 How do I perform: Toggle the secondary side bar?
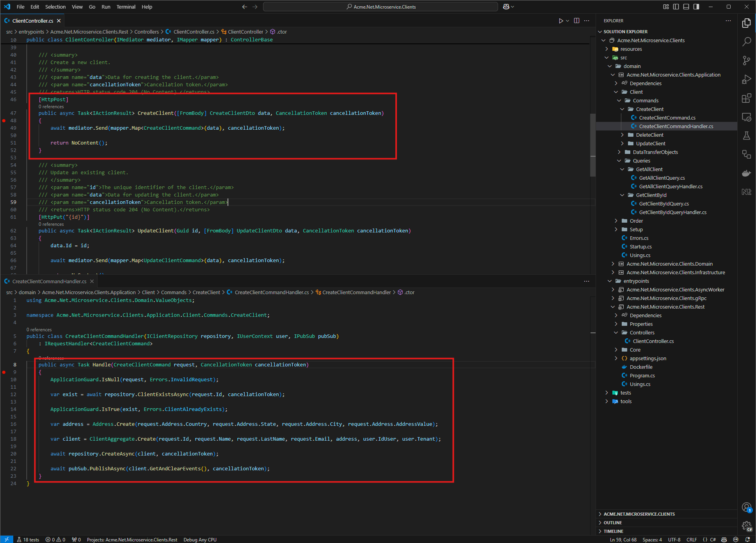pyautogui.click(x=696, y=7)
